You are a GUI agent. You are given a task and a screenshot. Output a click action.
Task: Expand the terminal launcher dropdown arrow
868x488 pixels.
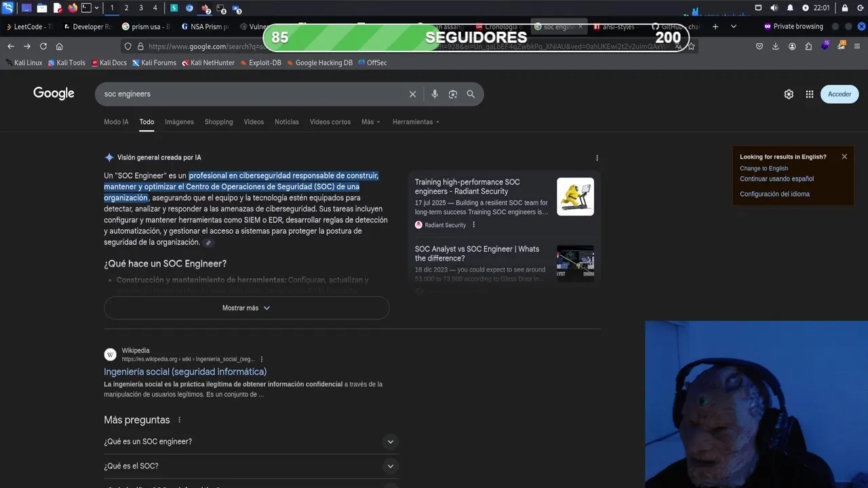coord(96,8)
